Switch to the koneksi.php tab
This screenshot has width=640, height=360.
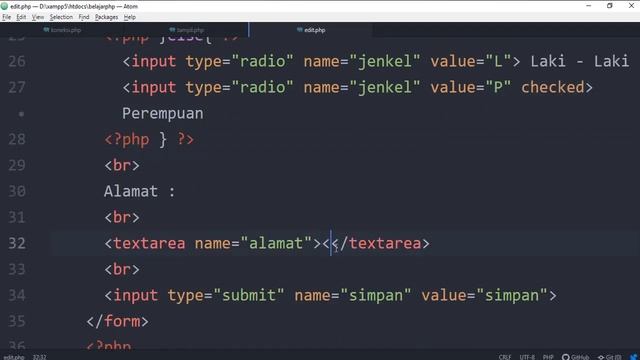click(x=62, y=30)
